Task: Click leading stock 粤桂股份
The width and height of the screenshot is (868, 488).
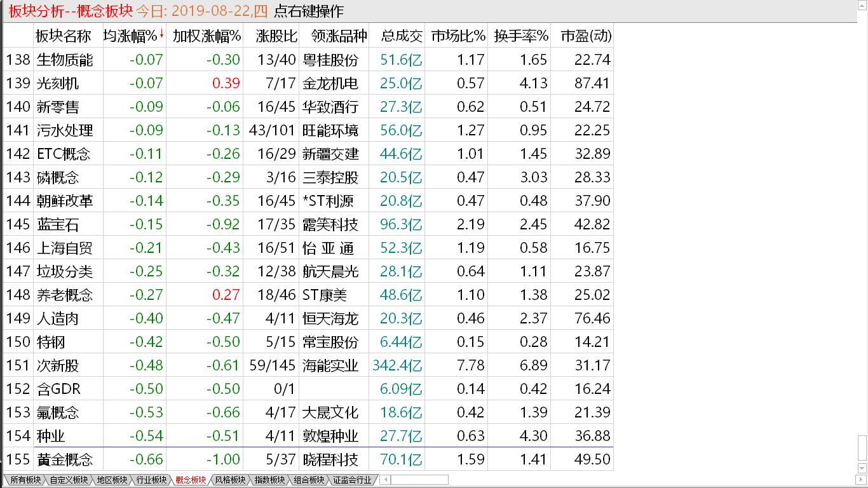Action: 330,60
